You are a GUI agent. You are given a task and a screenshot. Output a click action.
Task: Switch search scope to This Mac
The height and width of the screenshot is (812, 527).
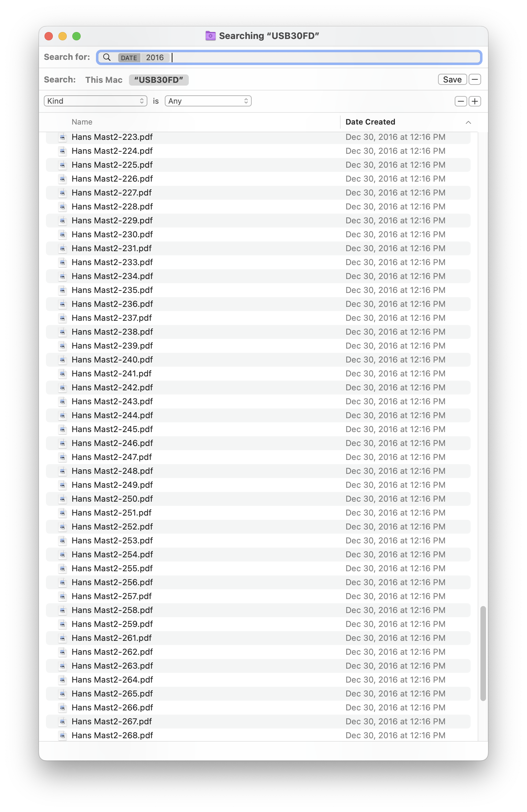(x=104, y=80)
